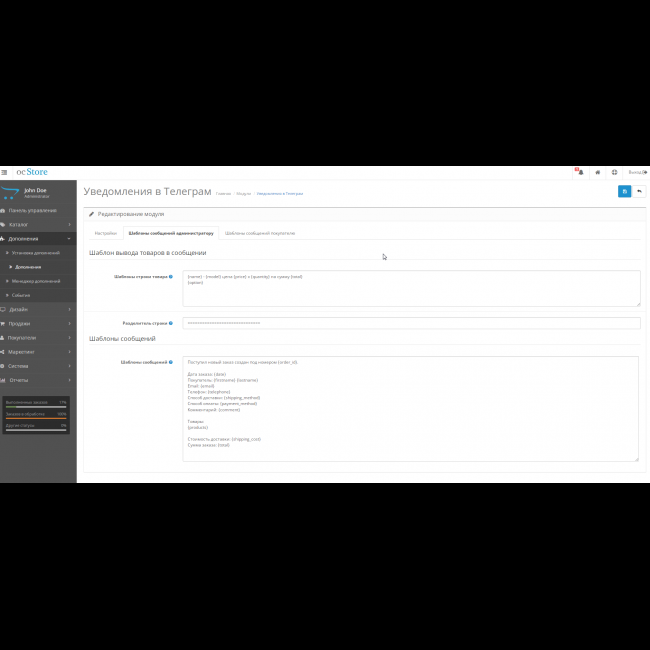Open the help lifebuoy icon
Screen dimensions: 650x650
614,172
